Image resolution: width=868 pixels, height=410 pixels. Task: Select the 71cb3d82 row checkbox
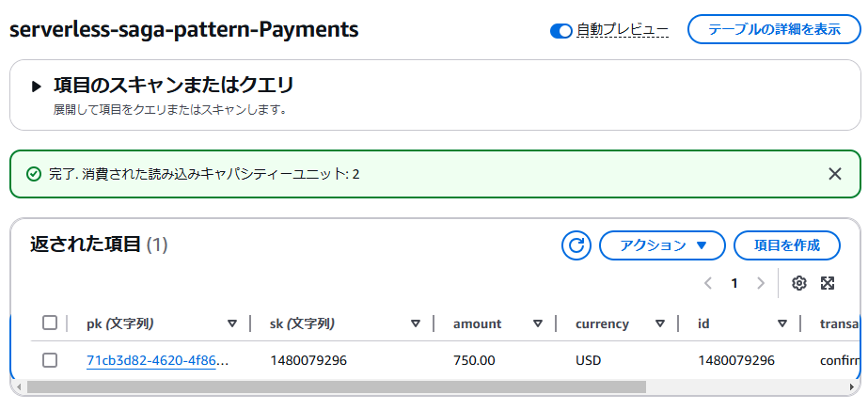[50, 360]
